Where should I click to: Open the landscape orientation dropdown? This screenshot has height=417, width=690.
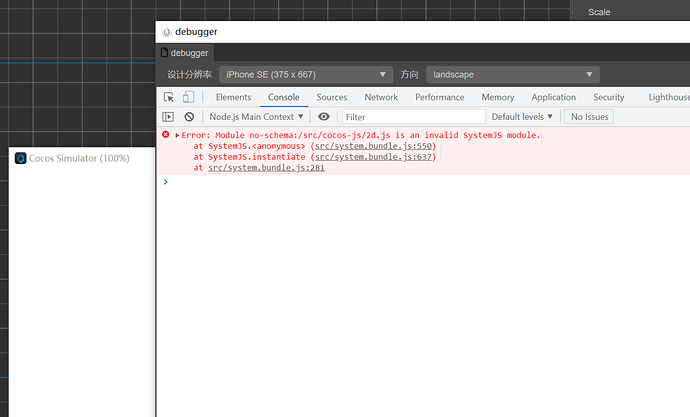(x=513, y=75)
